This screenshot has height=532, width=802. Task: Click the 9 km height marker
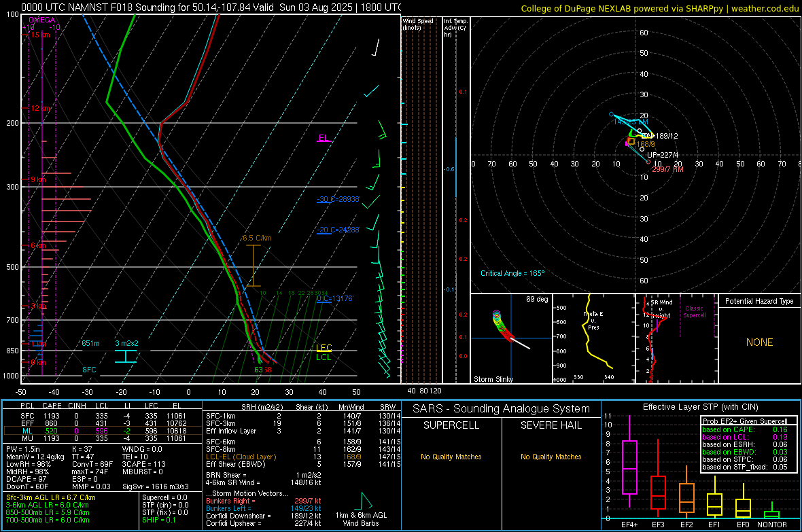coord(38,179)
